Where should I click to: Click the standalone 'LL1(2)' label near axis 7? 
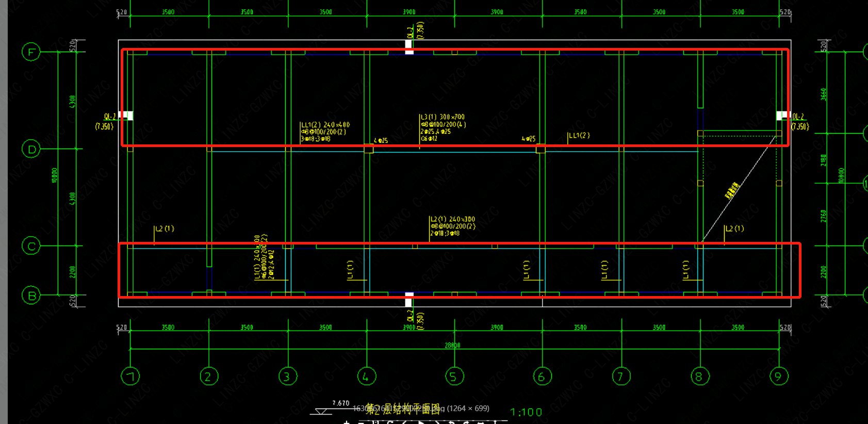tap(579, 135)
